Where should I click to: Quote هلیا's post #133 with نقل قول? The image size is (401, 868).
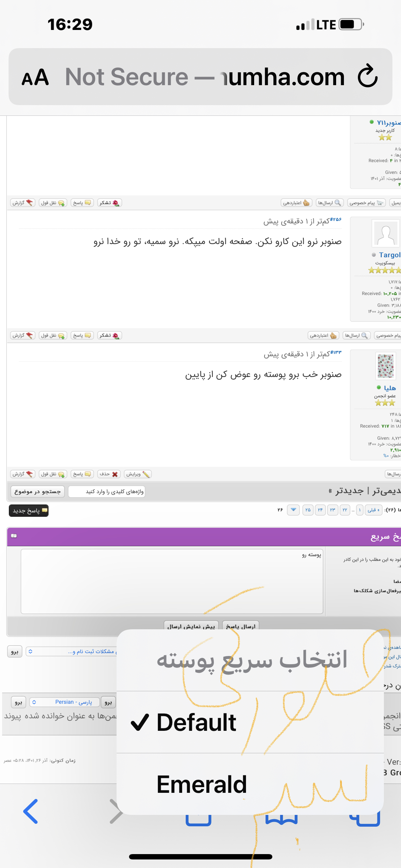(53, 474)
